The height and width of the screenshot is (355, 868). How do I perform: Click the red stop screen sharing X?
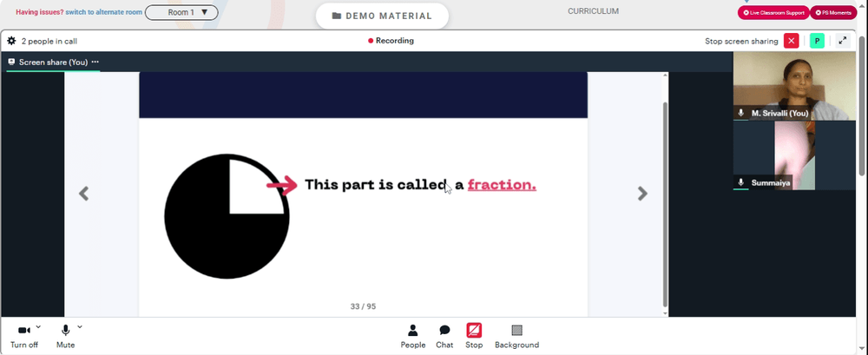tap(792, 41)
